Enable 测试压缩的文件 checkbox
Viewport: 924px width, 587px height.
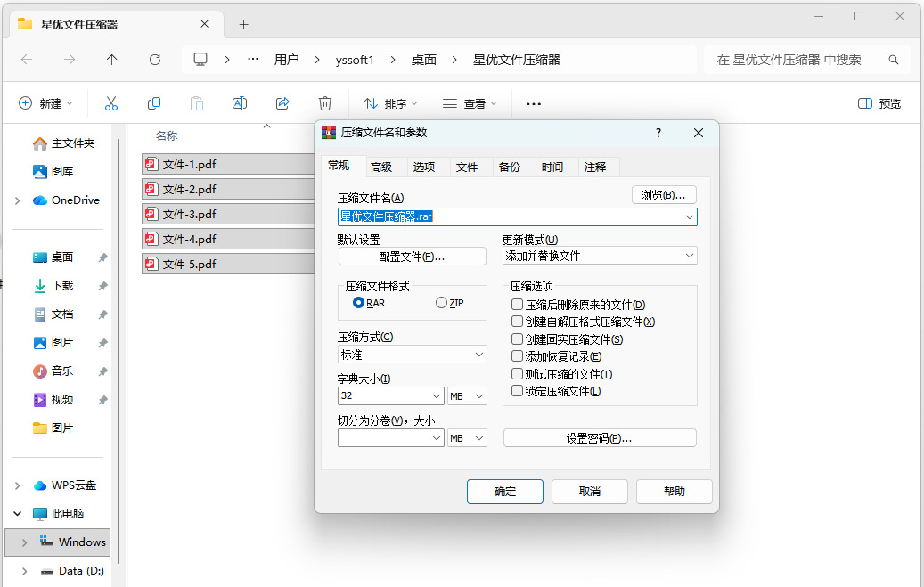pos(517,374)
